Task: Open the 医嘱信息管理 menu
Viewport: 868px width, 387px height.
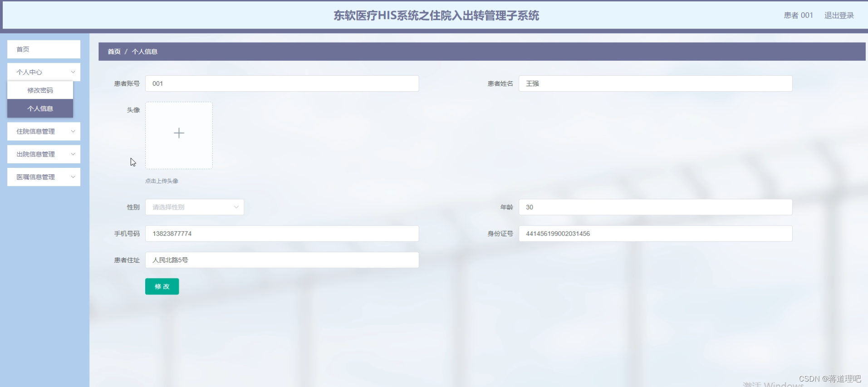Action: click(x=44, y=177)
